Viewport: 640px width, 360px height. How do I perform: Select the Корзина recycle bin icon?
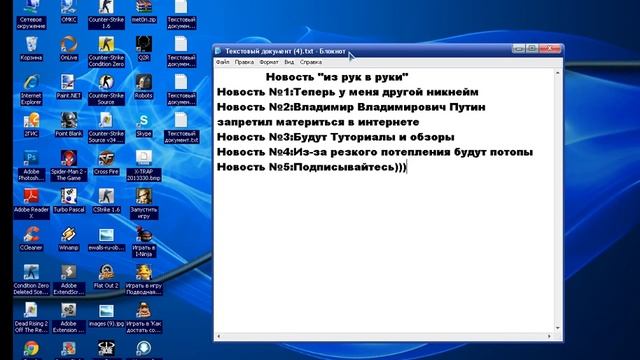pos(31,49)
